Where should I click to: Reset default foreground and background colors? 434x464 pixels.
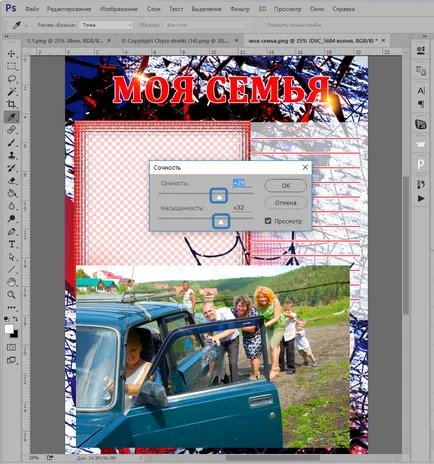7,319
